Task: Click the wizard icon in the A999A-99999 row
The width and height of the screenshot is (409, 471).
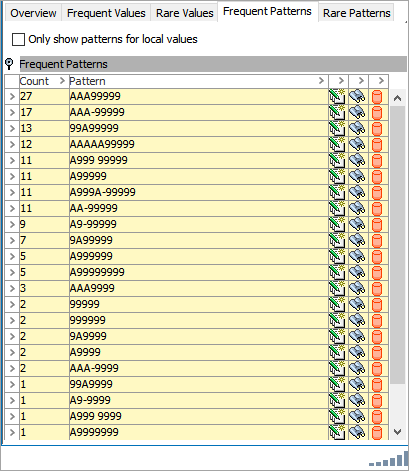Action: click(x=337, y=193)
